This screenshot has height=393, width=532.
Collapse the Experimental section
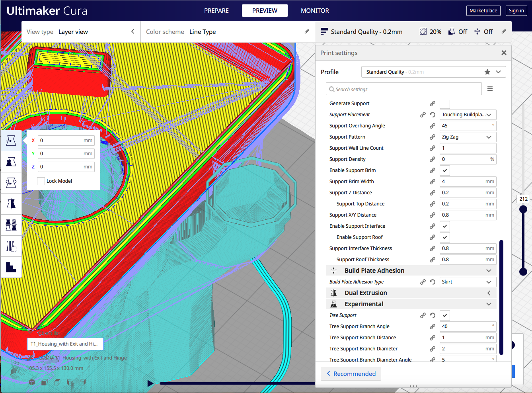(489, 304)
